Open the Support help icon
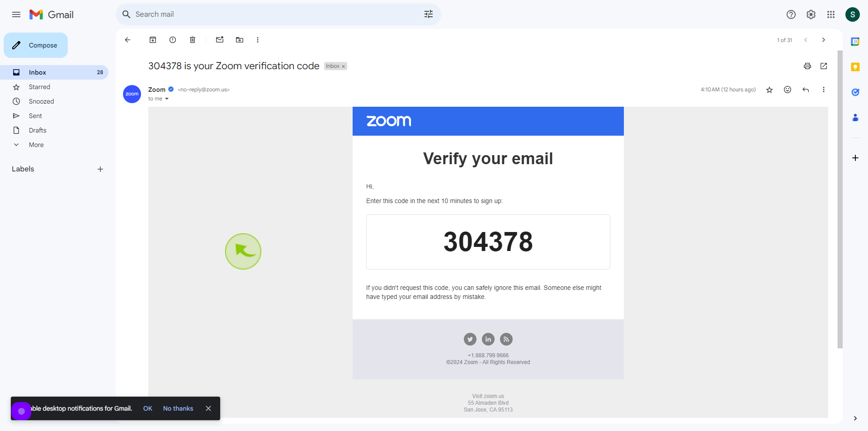 791,14
